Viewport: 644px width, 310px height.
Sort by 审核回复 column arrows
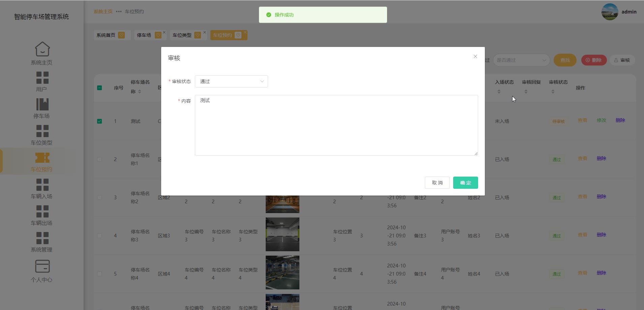[526, 92]
